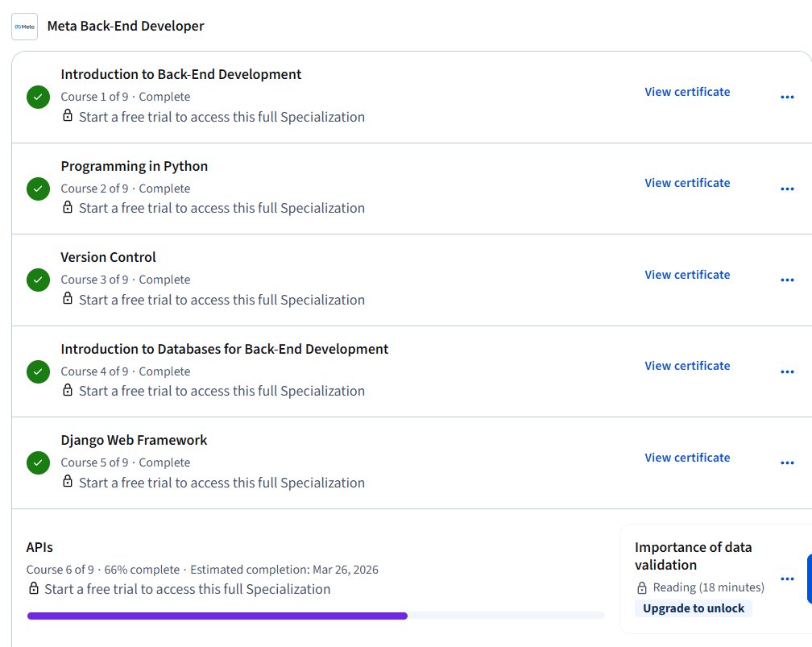812x647 pixels.
Task: Click the Upgrade to unlock button
Action: (694, 608)
